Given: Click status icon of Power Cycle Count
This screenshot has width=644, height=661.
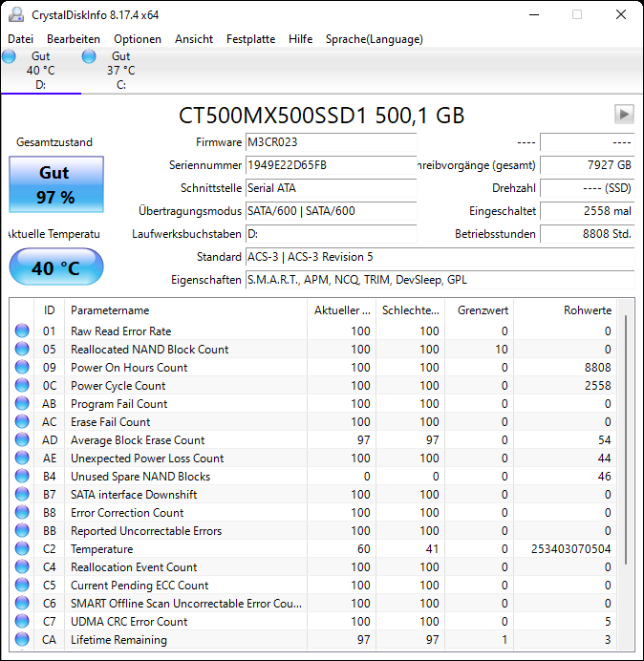Looking at the screenshot, I should 22,385.
